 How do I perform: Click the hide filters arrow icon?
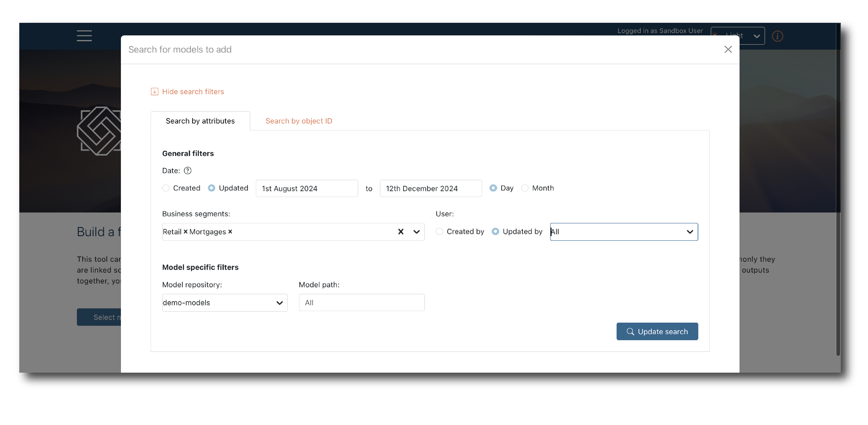pos(154,92)
